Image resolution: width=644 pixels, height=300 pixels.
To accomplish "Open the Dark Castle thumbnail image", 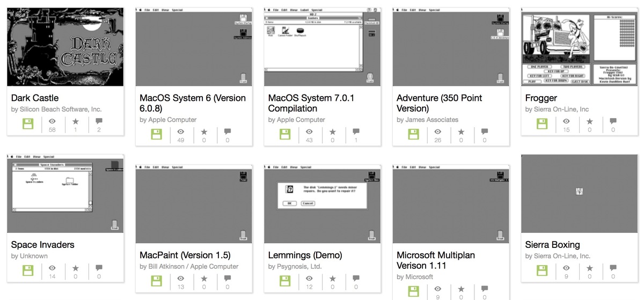I will pyautogui.click(x=65, y=47).
